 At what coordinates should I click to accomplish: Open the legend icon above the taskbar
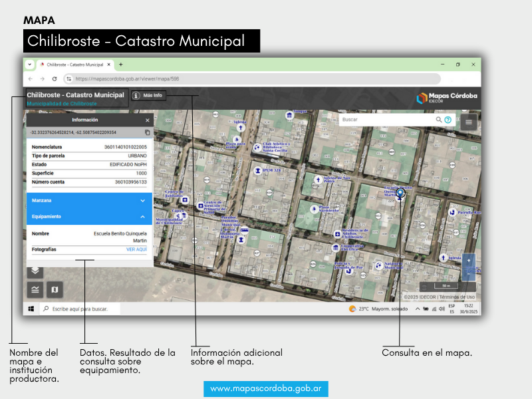[35, 289]
